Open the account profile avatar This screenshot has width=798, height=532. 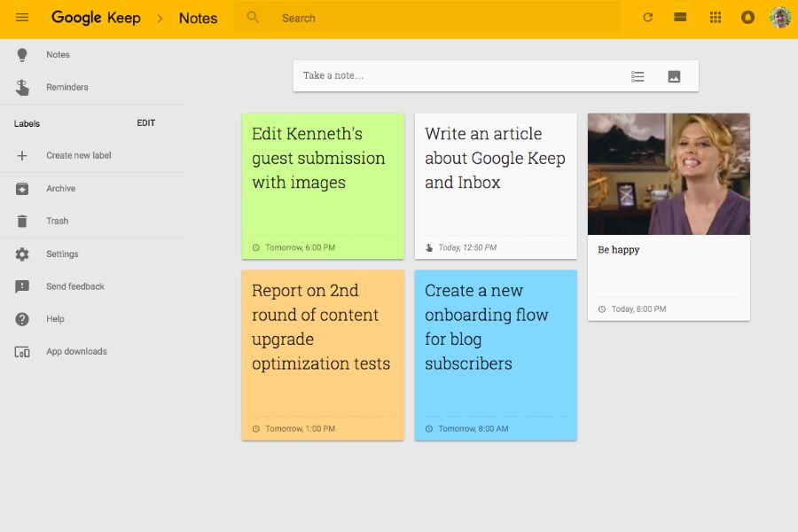click(779, 18)
